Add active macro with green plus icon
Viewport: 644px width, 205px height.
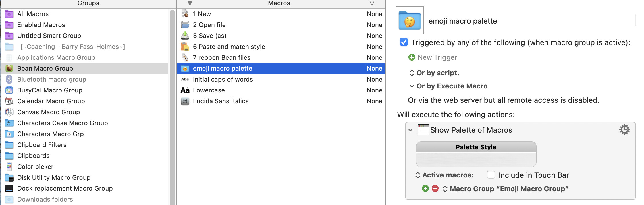[425, 188]
